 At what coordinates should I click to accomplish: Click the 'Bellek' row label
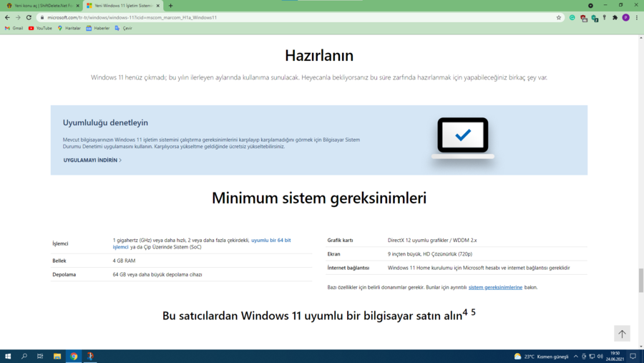(59, 261)
